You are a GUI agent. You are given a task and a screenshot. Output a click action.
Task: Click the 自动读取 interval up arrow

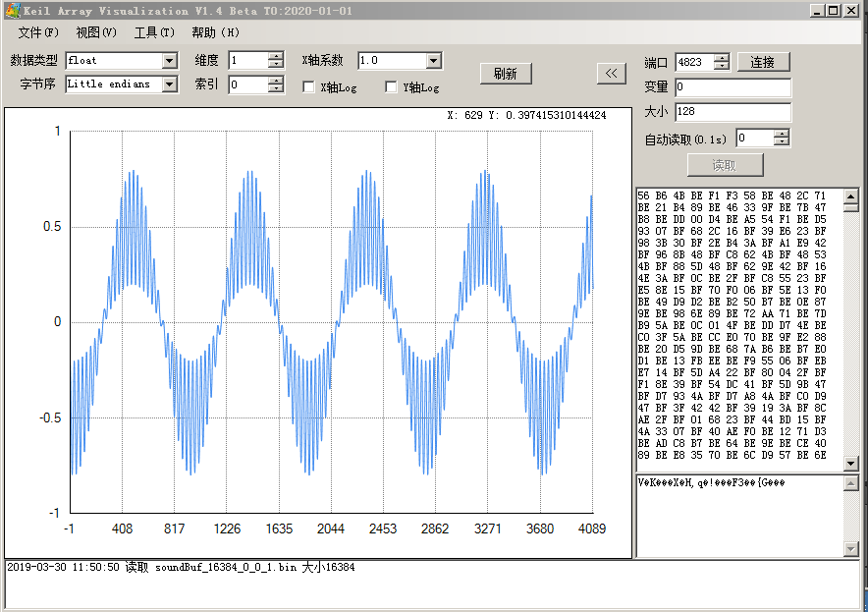click(x=783, y=134)
